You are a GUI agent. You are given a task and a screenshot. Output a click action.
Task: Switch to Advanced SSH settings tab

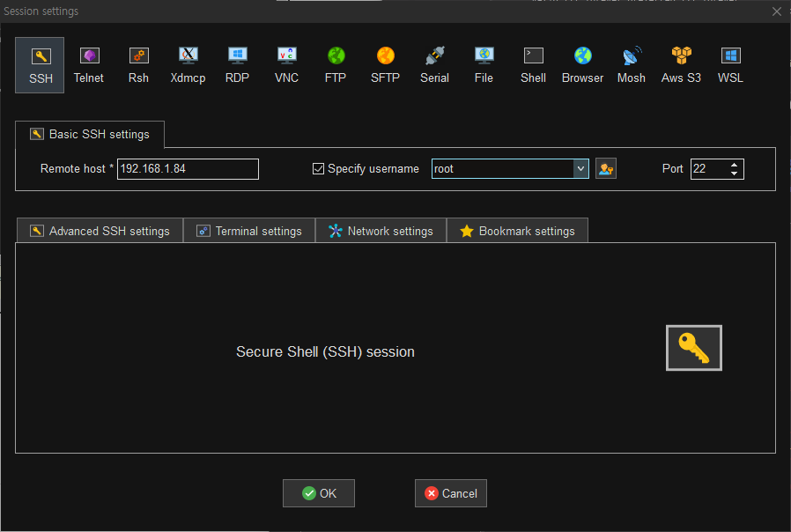[100, 231]
